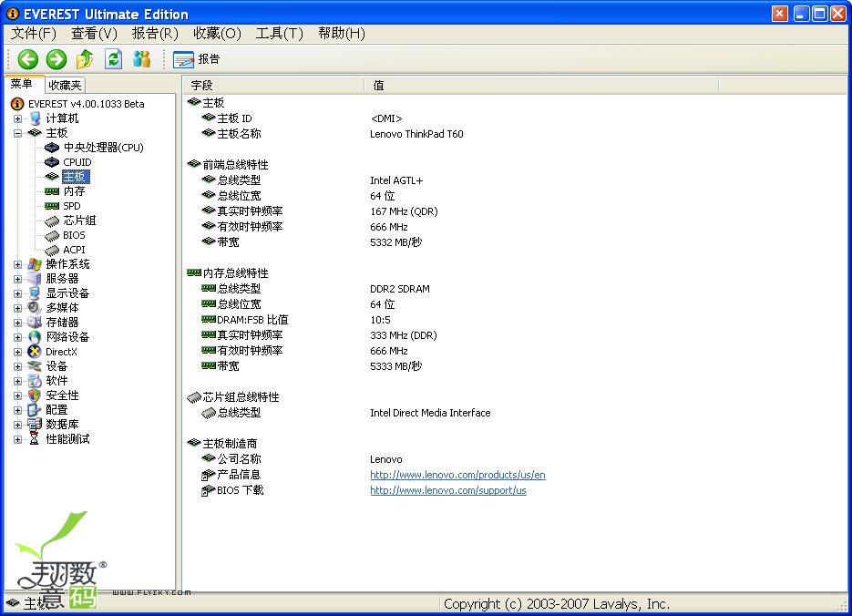Select 中央处理器(CPU) in the tree
Viewport: 852px width, 616px height.
(x=103, y=148)
